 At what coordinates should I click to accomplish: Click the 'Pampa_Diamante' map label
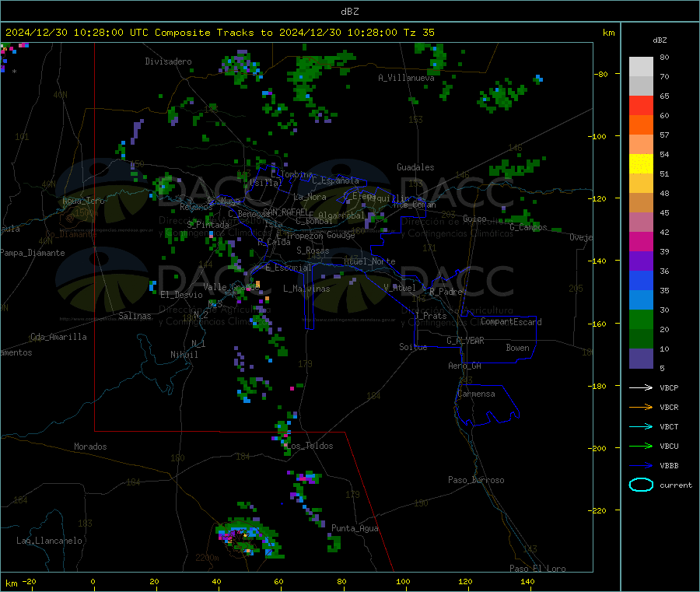pos(33,253)
